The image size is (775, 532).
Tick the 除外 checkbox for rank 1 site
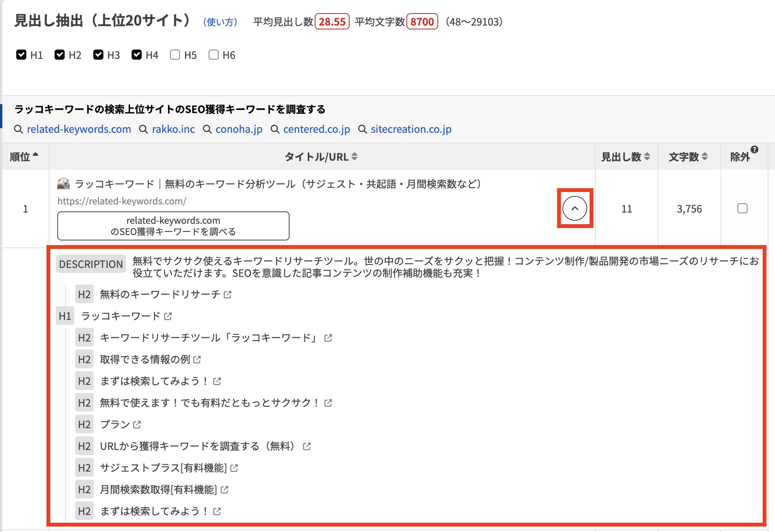coord(742,208)
